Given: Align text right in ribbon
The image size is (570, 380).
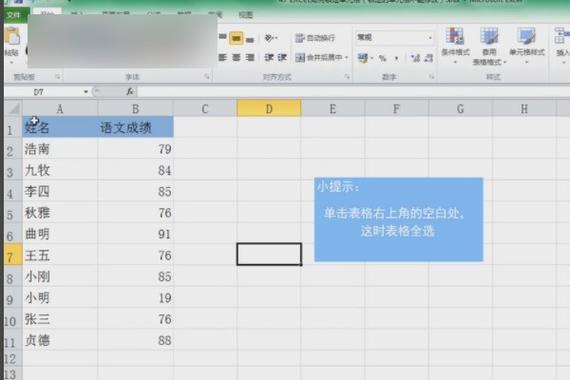Looking at the screenshot, I should tap(250, 57).
